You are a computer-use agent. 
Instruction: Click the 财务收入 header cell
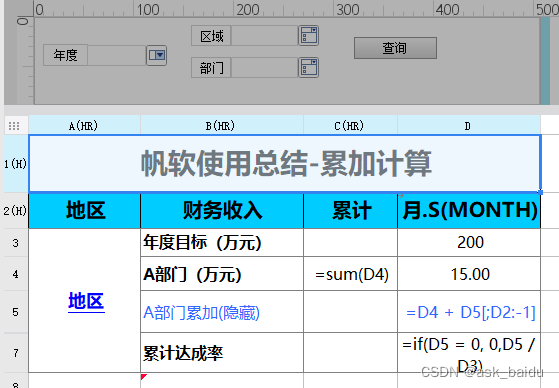coord(222,211)
